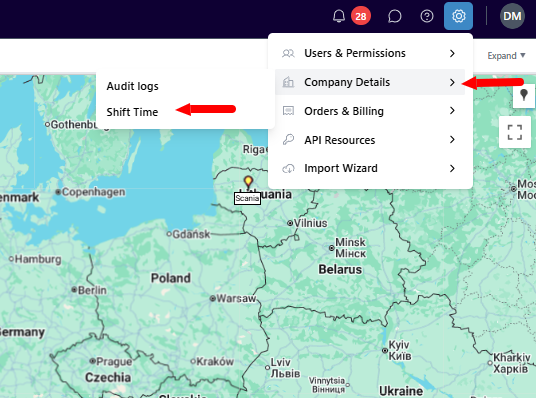Screen dimensions: 536x398
Task: Click the Company Details building icon
Action: coord(288,82)
